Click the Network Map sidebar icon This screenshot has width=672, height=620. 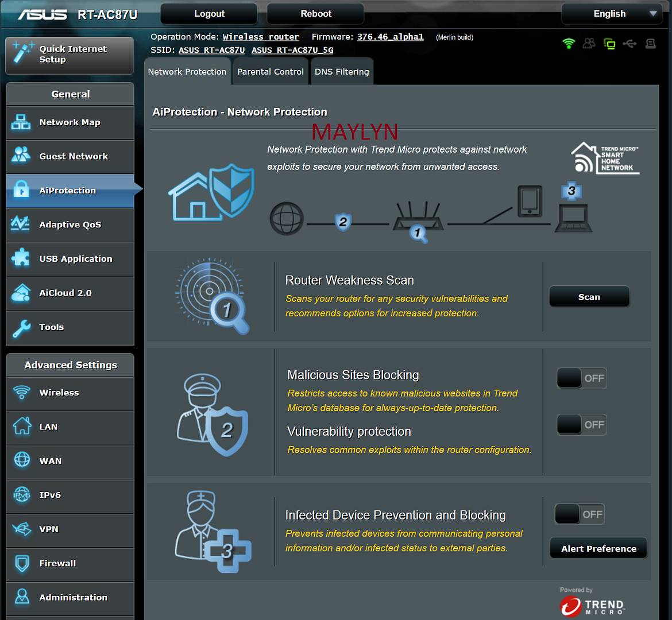coord(21,122)
